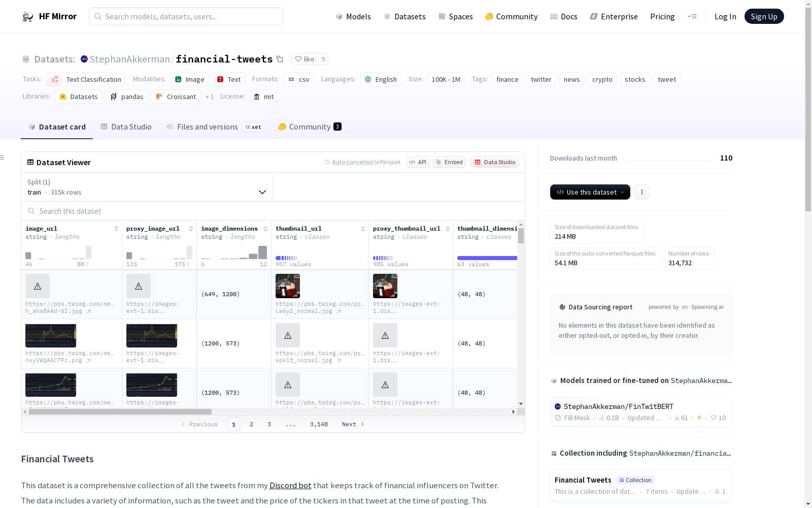The image size is (812, 508).
Task: Open Community in top navigation
Action: (x=512, y=17)
